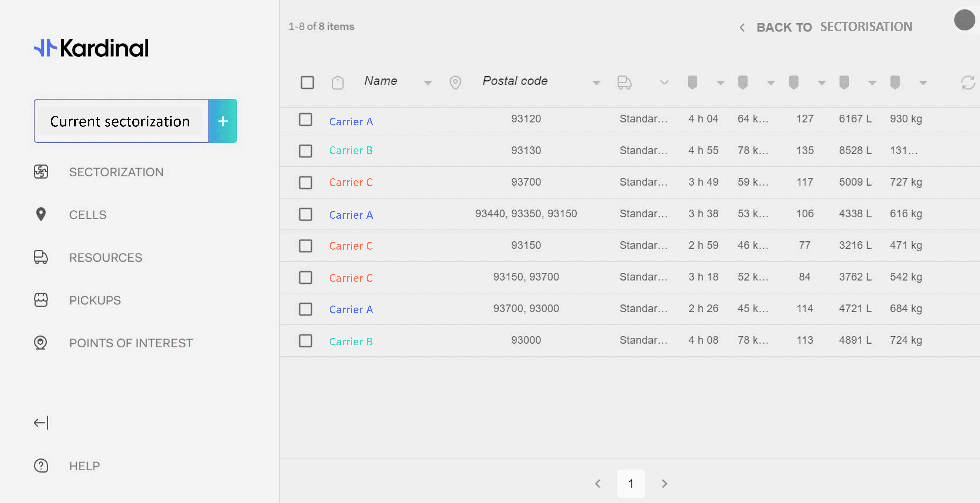
Task: Click the Pickups store icon
Action: pyautogui.click(x=41, y=300)
